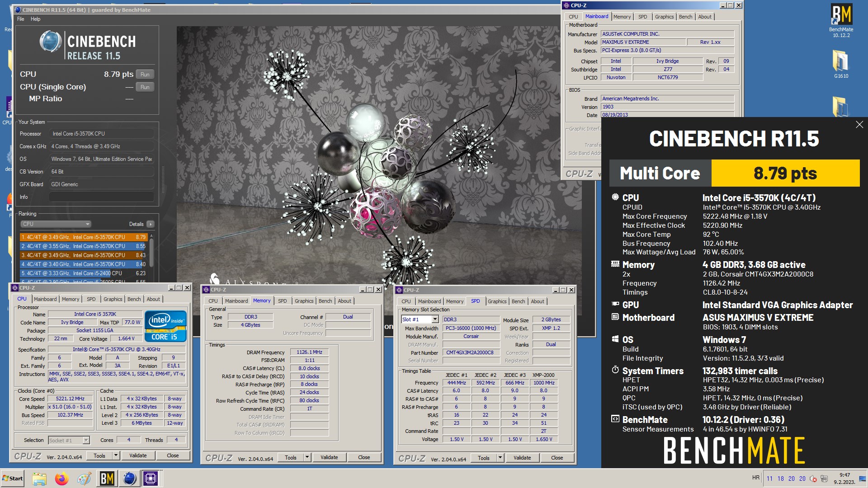
Task: Click the 8.79 pts Multi Core score
Action: pyautogui.click(x=785, y=173)
